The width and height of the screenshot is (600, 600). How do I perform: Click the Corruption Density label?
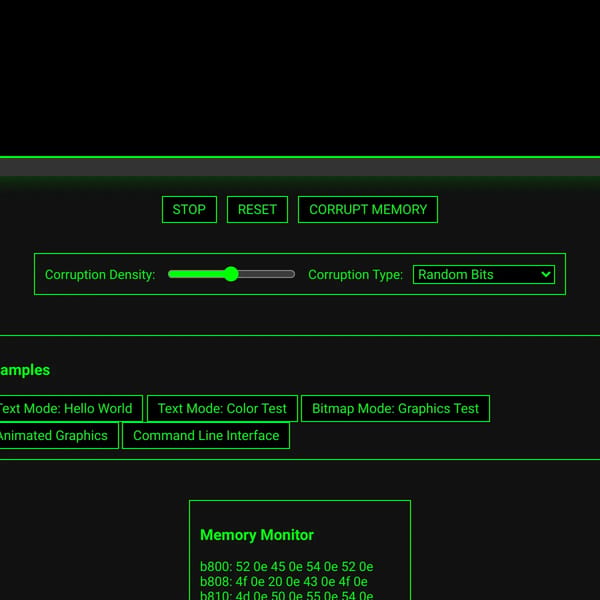click(100, 274)
